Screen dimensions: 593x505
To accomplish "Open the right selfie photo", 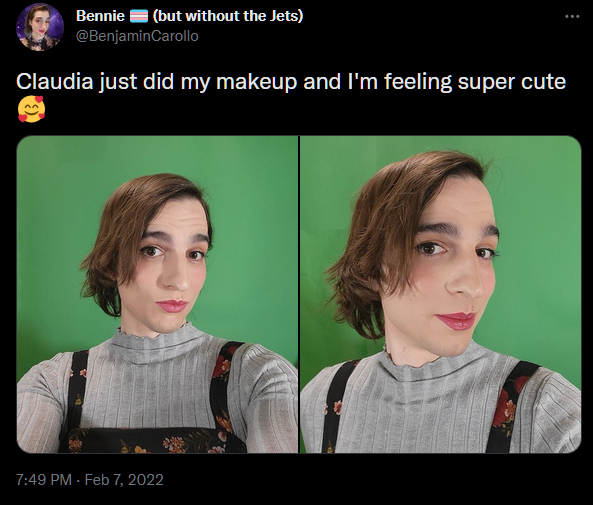I will click(441, 294).
